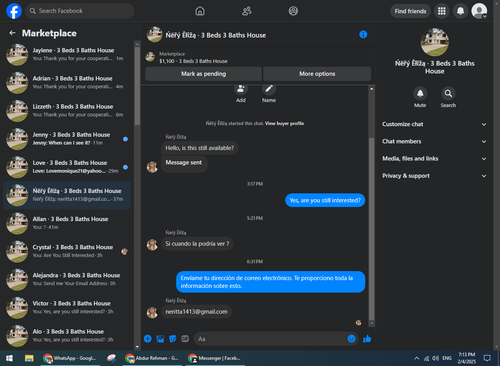The width and height of the screenshot is (500, 366).
Task: Open volume control in system tray
Action: pos(435,358)
